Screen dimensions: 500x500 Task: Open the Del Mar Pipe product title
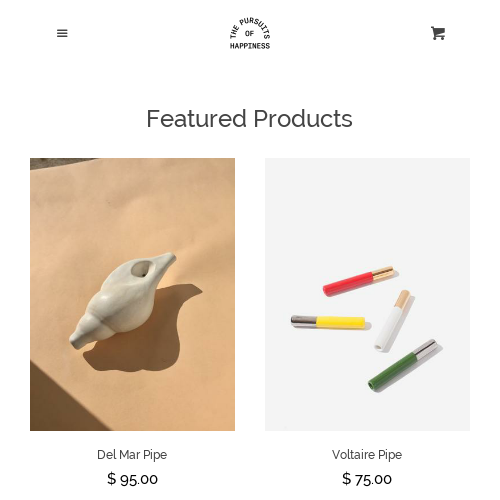point(132,455)
